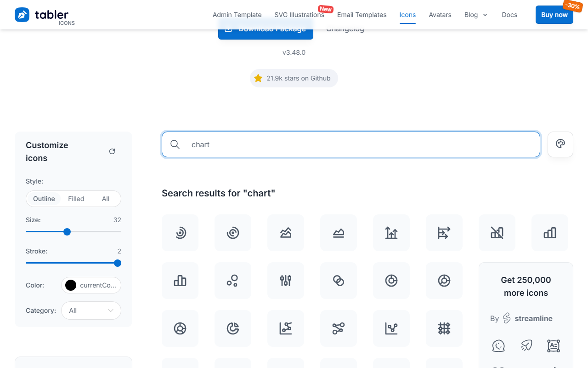Open the currentColor color picker

click(x=91, y=285)
